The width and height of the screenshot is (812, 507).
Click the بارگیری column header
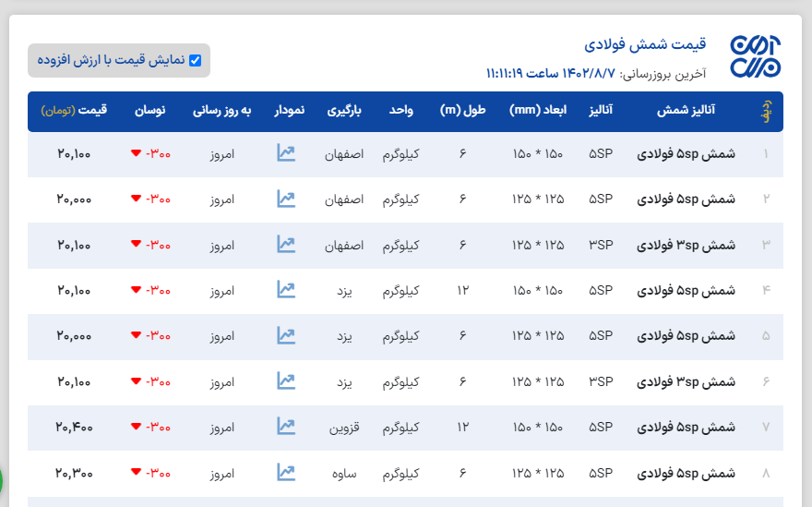[347, 111]
